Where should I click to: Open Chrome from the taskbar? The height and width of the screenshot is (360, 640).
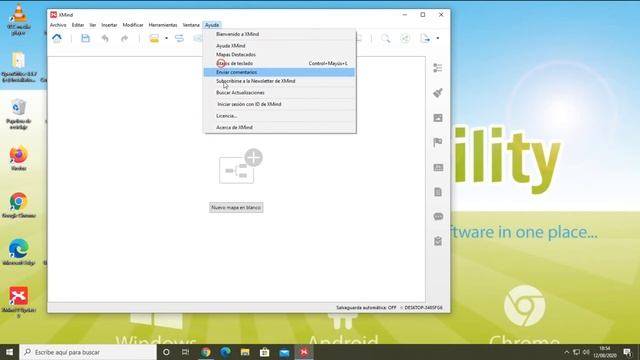click(206, 352)
